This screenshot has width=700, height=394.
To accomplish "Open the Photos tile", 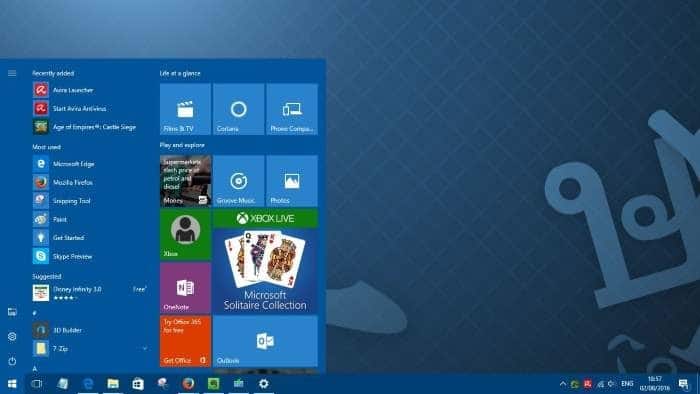I will point(292,181).
